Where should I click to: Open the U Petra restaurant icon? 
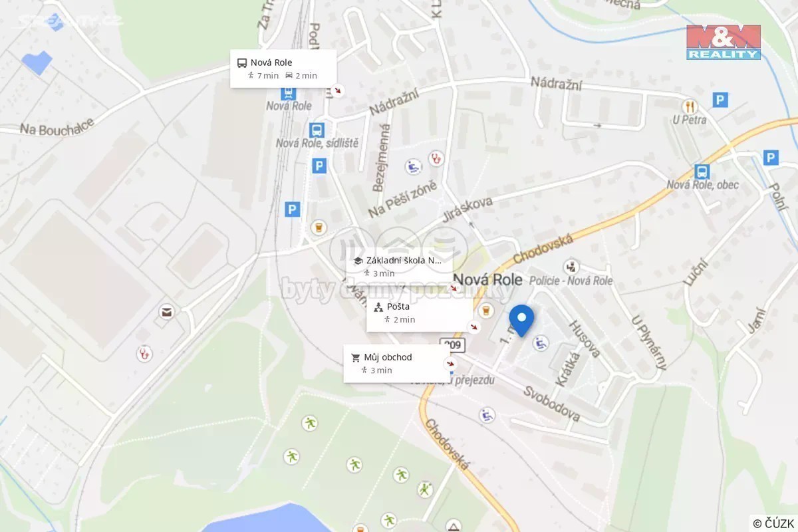tap(690, 106)
